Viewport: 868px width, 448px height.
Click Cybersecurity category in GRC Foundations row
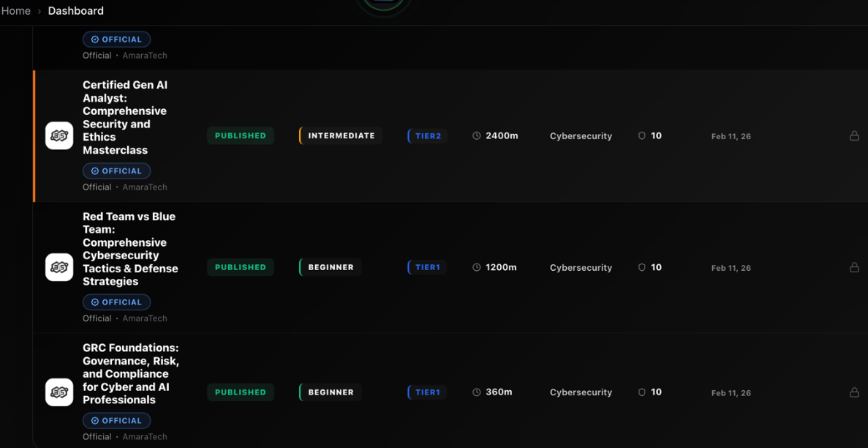click(x=581, y=392)
